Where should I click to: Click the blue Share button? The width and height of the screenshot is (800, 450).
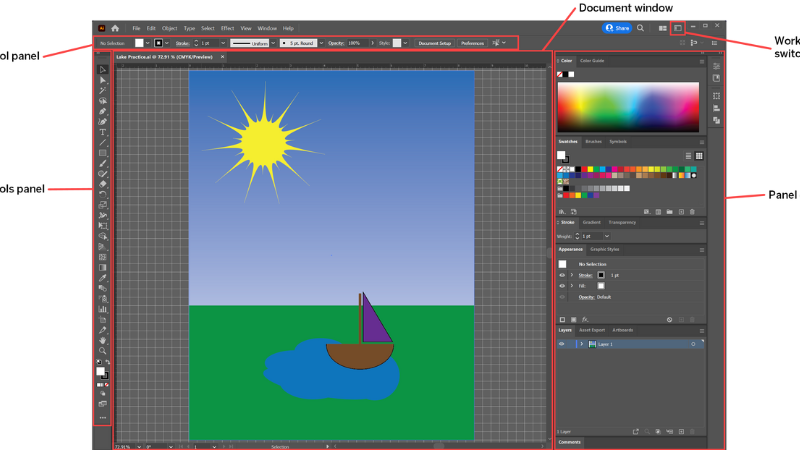(616, 28)
